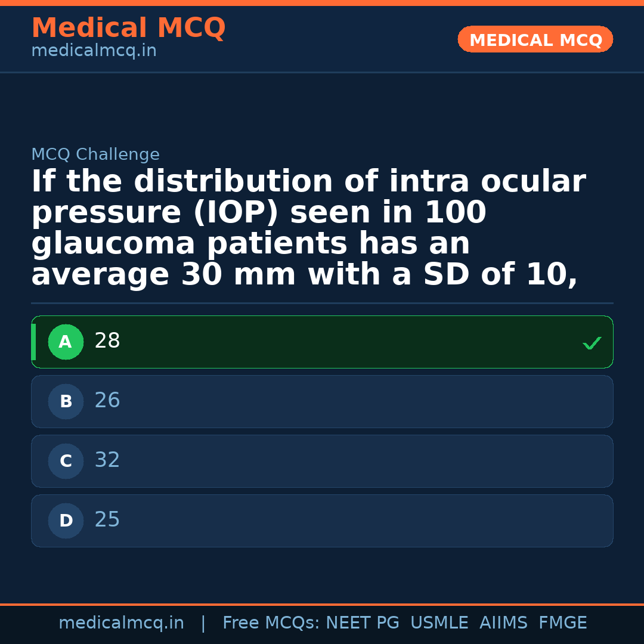Click the orange MEDICAL MCQ badge
This screenshot has height=644, width=644.
coord(535,39)
